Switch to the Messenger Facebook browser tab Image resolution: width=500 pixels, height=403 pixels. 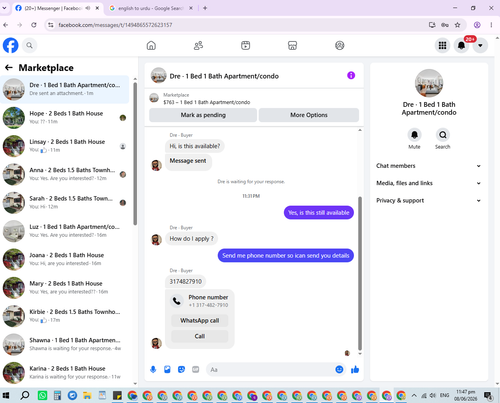(x=58, y=8)
